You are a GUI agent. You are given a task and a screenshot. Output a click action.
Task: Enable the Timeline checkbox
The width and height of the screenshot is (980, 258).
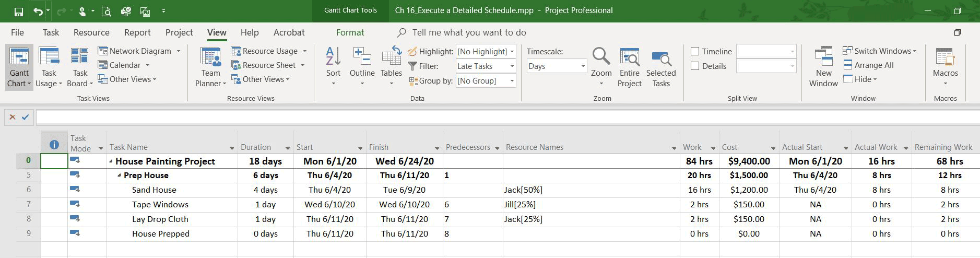click(x=695, y=51)
